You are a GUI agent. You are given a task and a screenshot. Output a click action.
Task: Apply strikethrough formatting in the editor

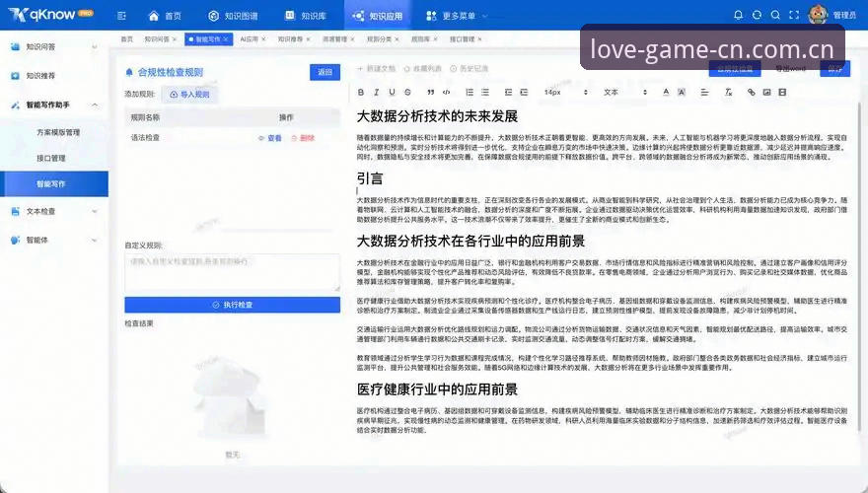tap(408, 93)
